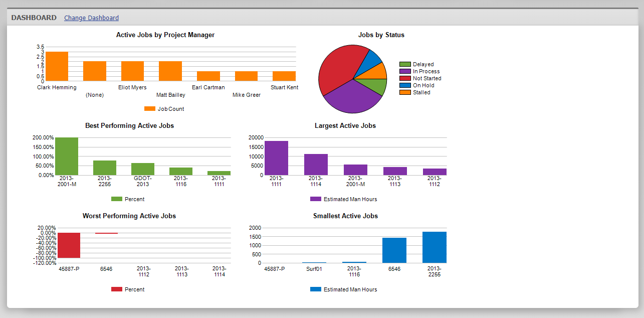Click the GDOT-2013 bar in Best Performing chart
Viewport: 644px width, 318px height.
tap(143, 169)
